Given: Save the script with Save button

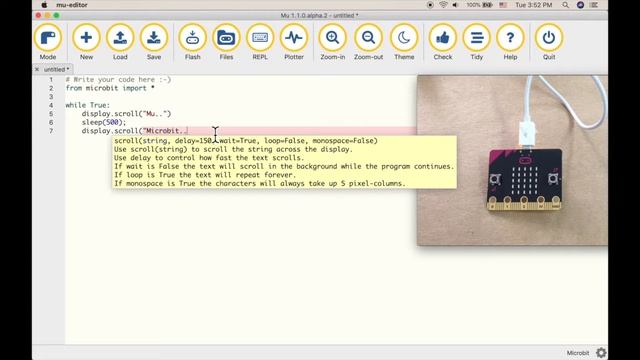Looking at the screenshot, I should pyautogui.click(x=154, y=42).
